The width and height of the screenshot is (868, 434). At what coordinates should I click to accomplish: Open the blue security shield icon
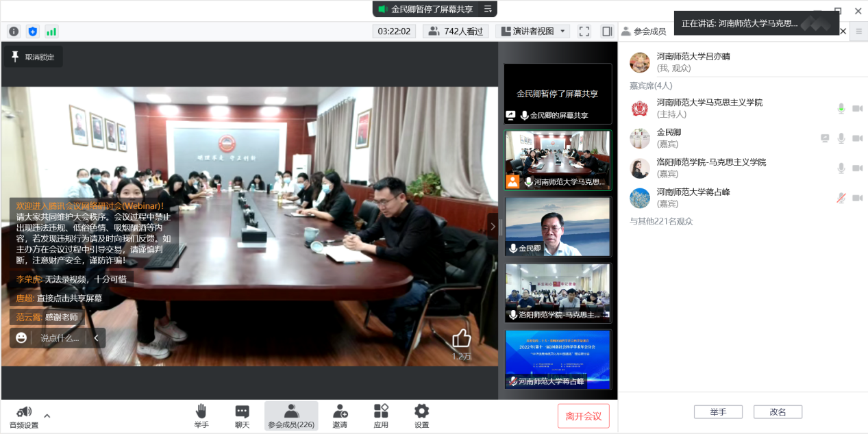[x=33, y=31]
